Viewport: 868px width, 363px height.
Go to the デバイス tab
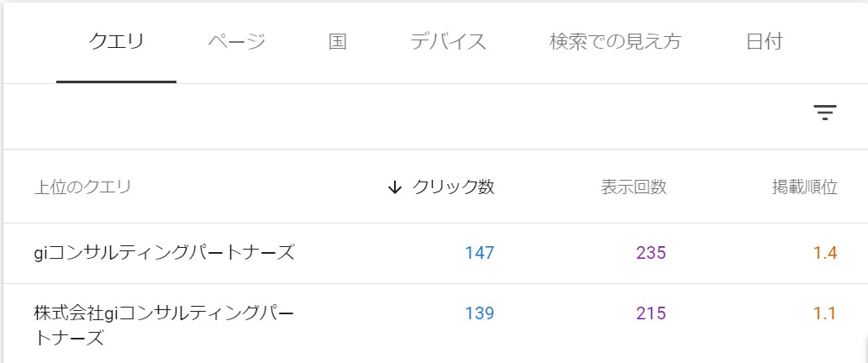[448, 42]
